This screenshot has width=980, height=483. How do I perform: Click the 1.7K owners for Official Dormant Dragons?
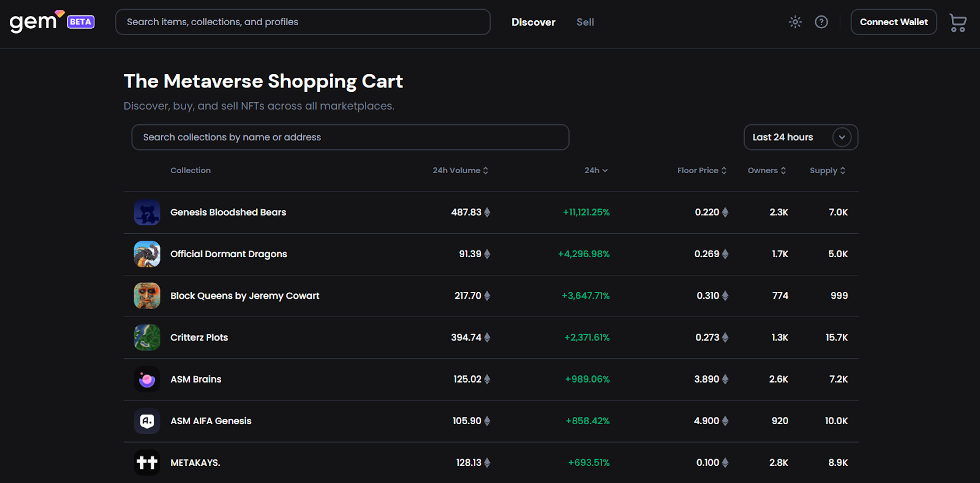780,254
